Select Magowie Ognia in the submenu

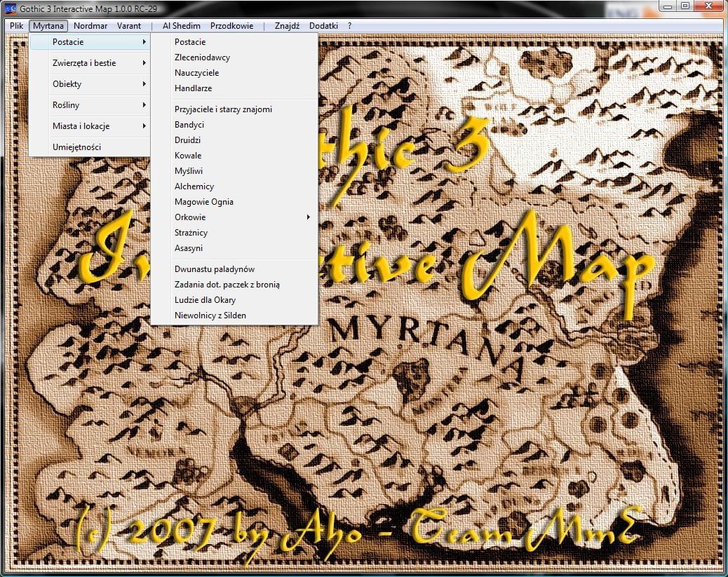click(x=234, y=201)
